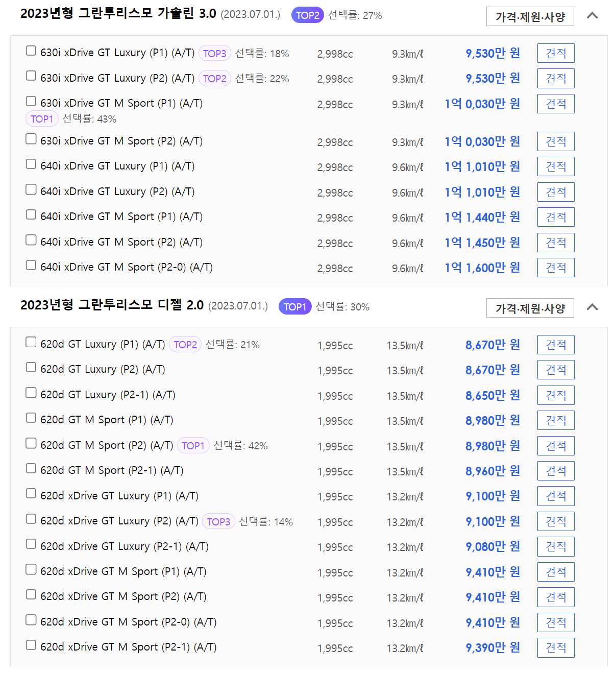
Task: Click the 2023년형 그란투리스모 디젤 2.0 heading
Action: [112, 305]
